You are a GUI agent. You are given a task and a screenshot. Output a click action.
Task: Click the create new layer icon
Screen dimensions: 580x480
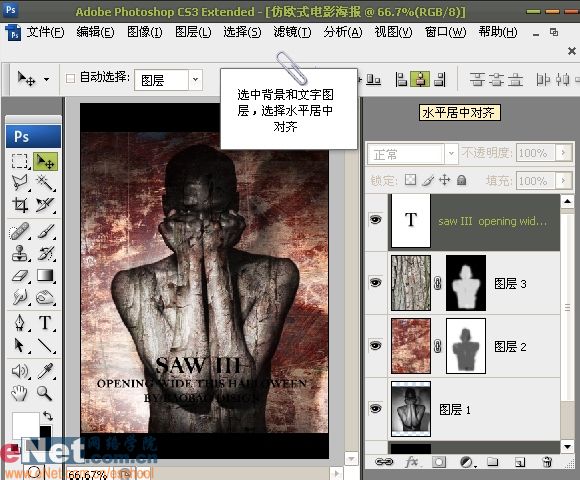(x=520, y=462)
